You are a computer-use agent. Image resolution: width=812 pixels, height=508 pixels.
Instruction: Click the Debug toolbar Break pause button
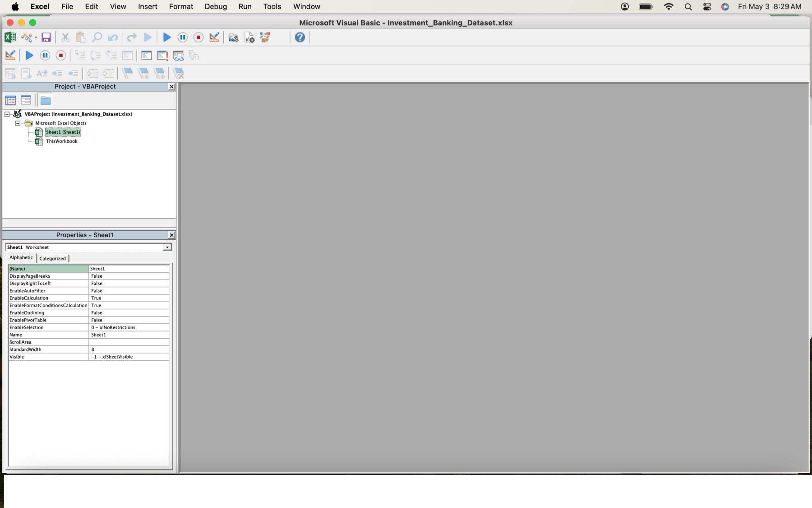pyautogui.click(x=45, y=56)
